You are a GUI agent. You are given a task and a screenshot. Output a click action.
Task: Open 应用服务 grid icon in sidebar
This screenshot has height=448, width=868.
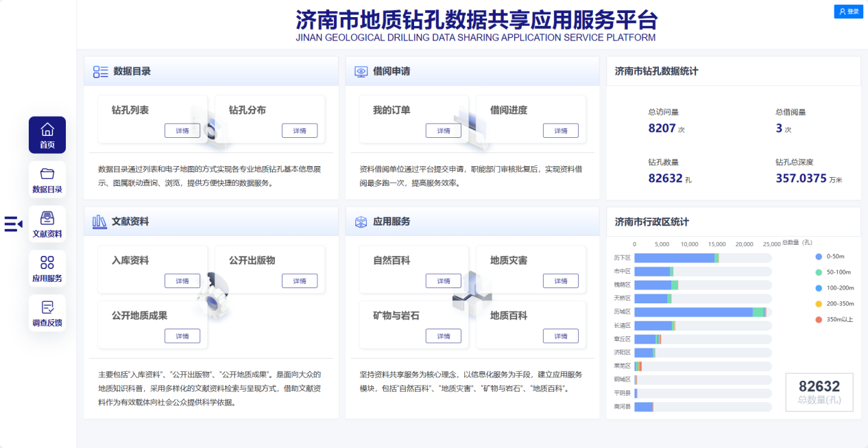[x=47, y=263]
